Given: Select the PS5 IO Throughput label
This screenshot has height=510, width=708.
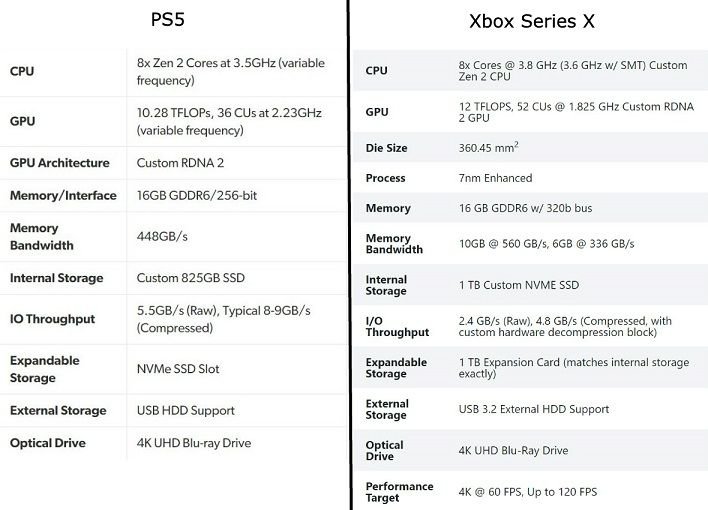Looking at the screenshot, I should [52, 319].
